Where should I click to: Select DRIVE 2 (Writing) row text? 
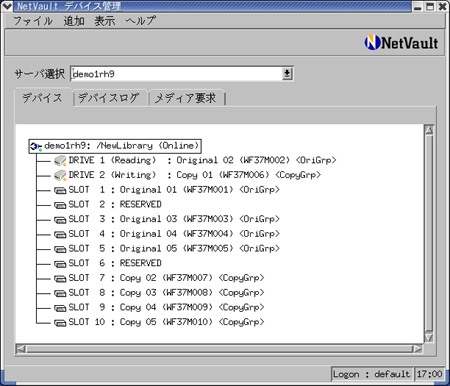pyautogui.click(x=195, y=175)
